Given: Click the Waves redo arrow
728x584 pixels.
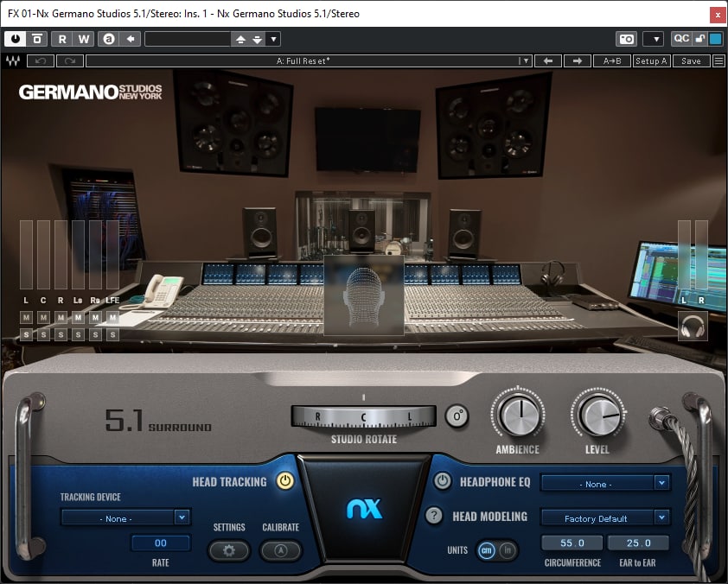Looking at the screenshot, I should pyautogui.click(x=70, y=60).
